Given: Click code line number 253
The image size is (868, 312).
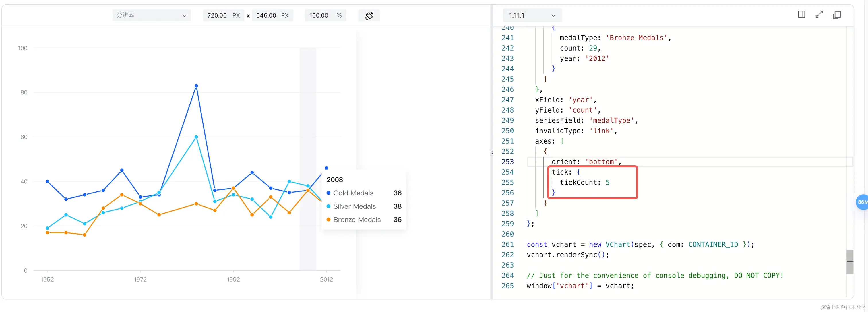Looking at the screenshot, I should point(507,162).
